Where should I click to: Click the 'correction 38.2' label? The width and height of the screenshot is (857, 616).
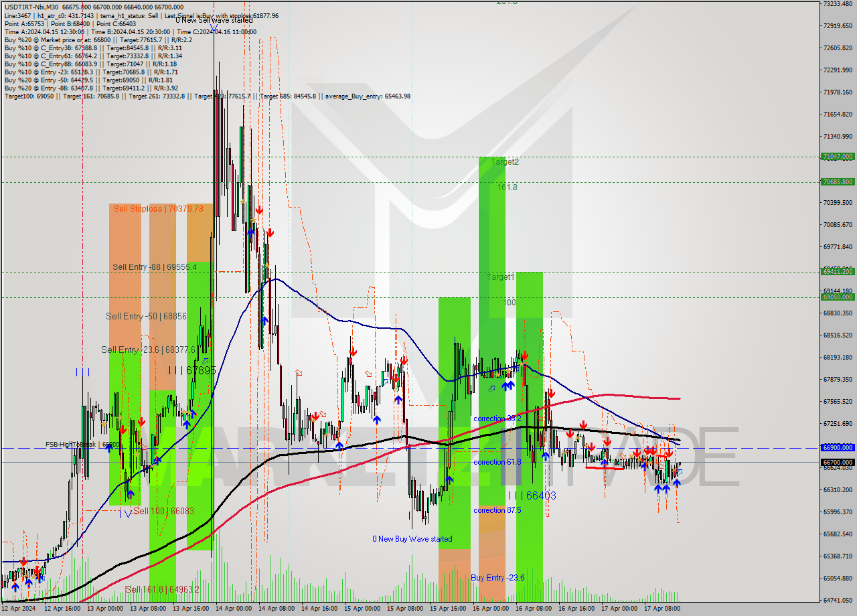[x=497, y=418]
